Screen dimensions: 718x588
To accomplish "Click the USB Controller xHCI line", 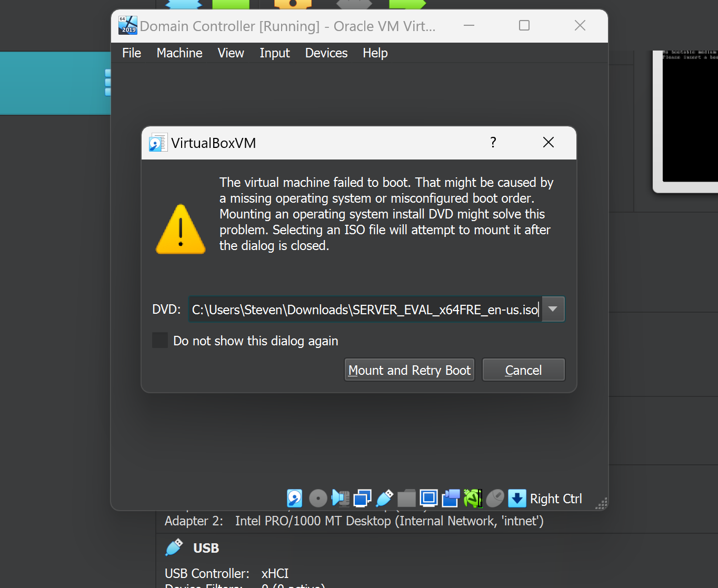I will [x=227, y=573].
